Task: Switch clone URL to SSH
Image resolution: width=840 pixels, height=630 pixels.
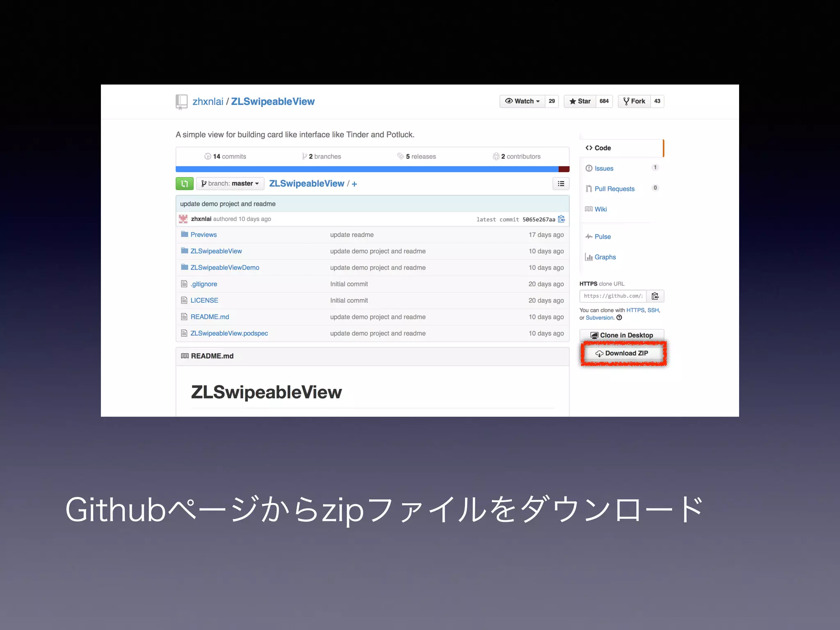Action: (x=653, y=310)
